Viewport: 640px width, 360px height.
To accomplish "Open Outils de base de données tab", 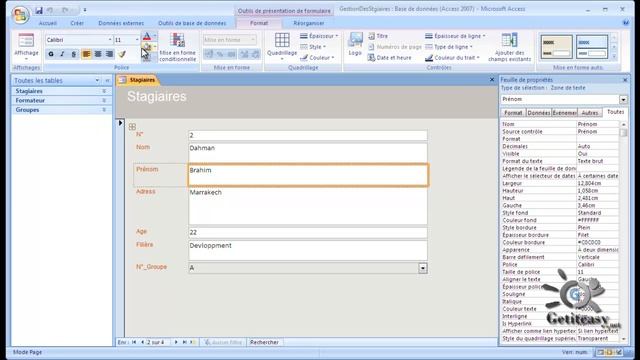I will 192,23.
